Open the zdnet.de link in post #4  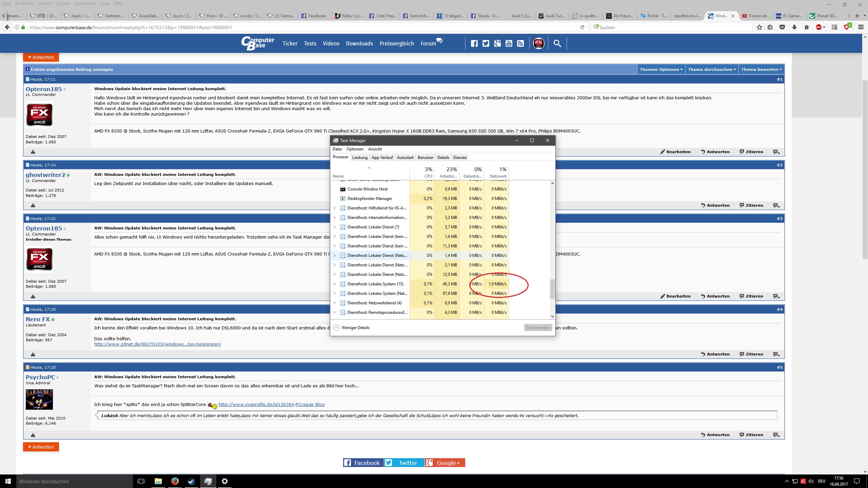pos(157,344)
